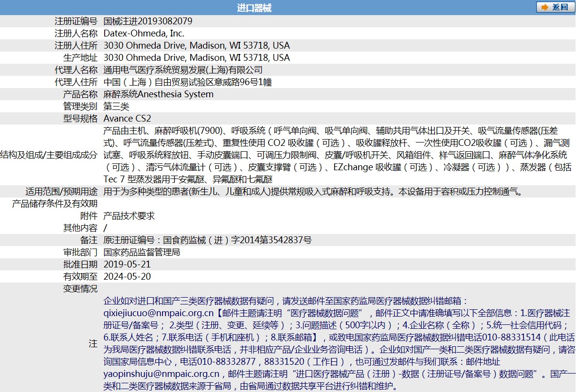The image size is (578, 392).
Task: Select the 产品技术要求 attachment text
Action: [x=129, y=215]
